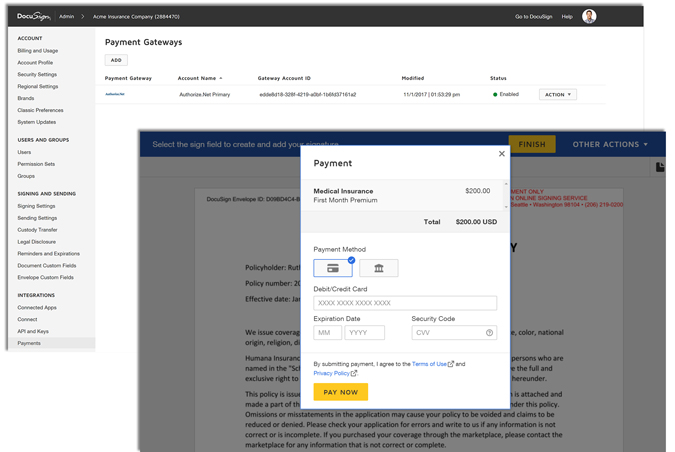Open Permission Sets in sidebar
This screenshot has width=675, height=452.
pyautogui.click(x=36, y=164)
